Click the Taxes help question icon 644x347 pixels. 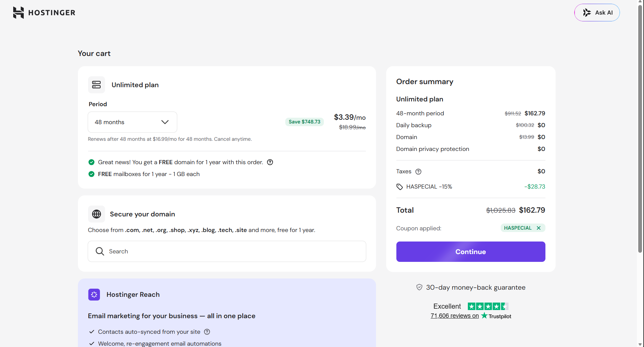point(418,172)
